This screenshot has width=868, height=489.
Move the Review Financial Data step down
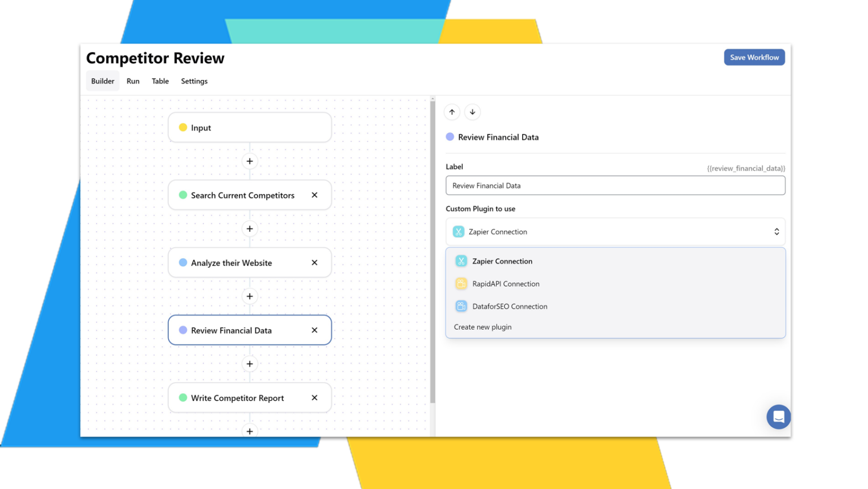(472, 112)
